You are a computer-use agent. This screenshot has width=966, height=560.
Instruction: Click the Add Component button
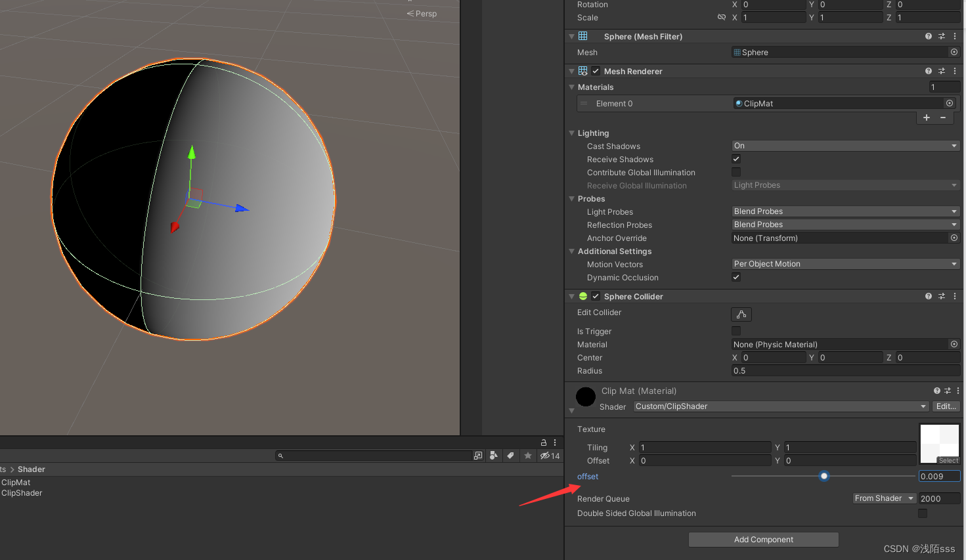point(763,539)
